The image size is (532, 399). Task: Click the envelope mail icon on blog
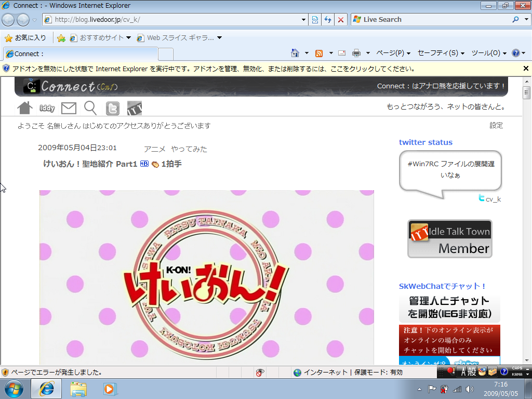point(69,108)
